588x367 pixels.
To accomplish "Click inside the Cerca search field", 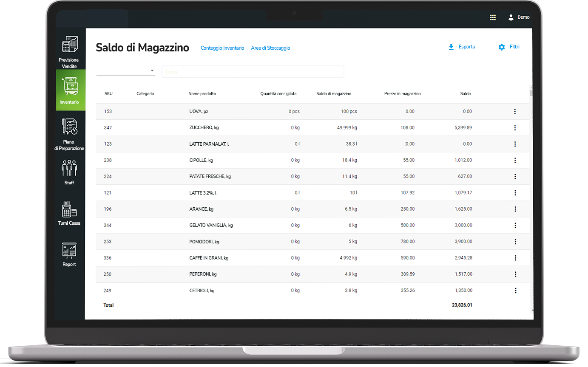I will point(253,71).
